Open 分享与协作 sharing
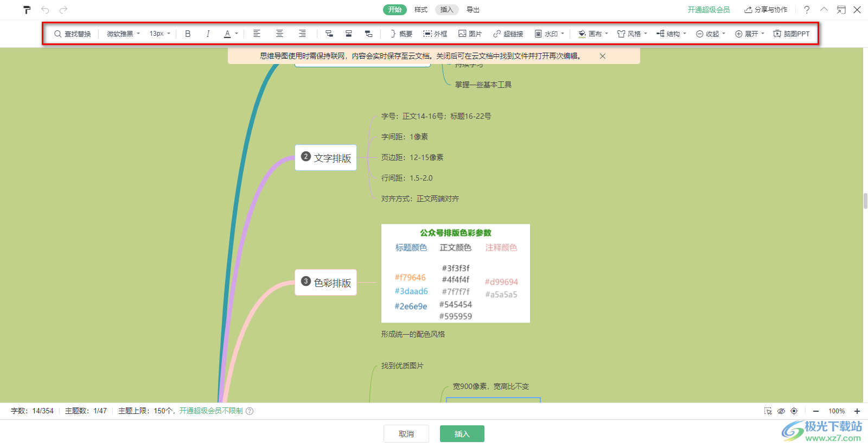Screen dimensions: 868x447 coord(766,10)
